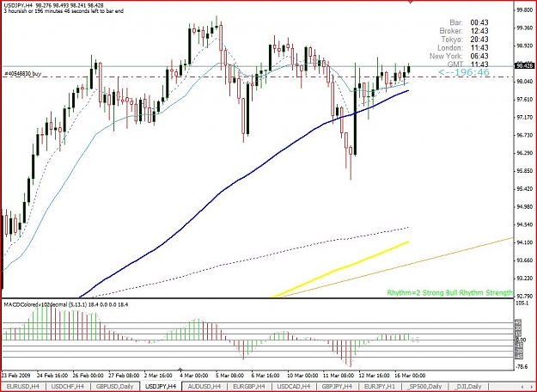Screen dimensions: 537x392
Task: Click the '5 Mar 08:00' time label
Action: click(x=229, y=375)
